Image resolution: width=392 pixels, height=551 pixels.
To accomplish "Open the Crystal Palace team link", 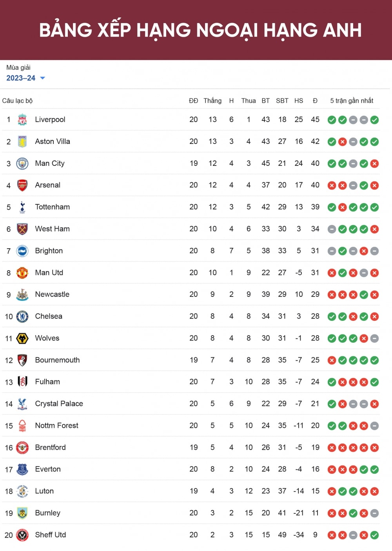I will [59, 404].
